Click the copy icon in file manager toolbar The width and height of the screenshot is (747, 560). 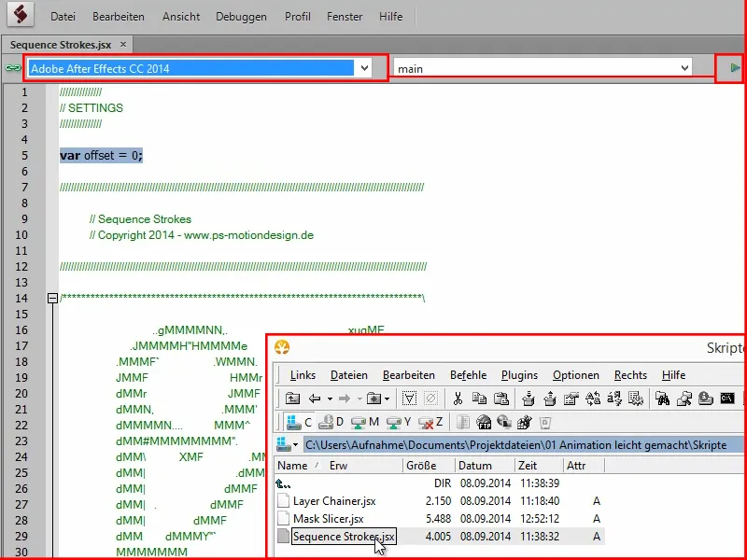[x=479, y=399]
